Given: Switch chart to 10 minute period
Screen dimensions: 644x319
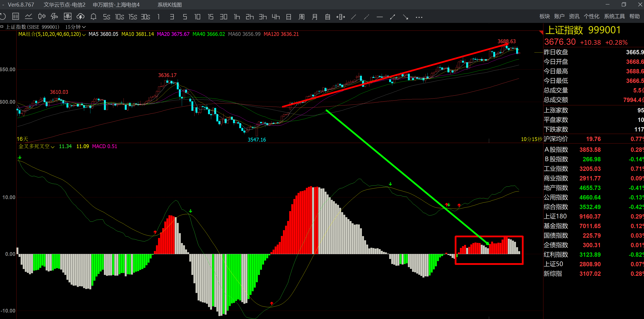Looking at the screenshot, I should click(x=197, y=17).
